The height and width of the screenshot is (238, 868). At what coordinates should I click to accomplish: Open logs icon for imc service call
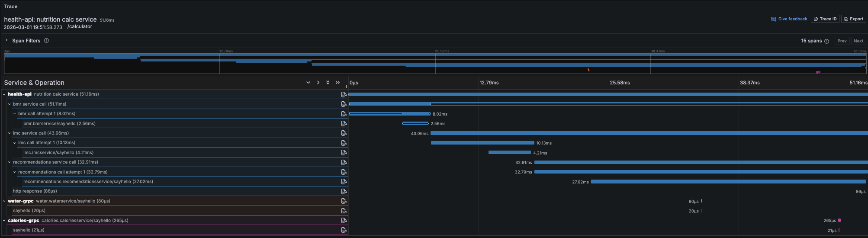pos(344,133)
